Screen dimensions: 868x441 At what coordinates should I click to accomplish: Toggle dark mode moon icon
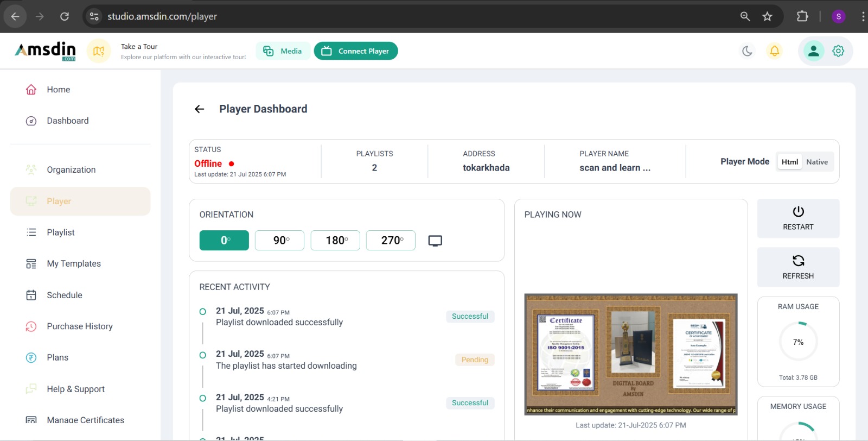click(748, 51)
